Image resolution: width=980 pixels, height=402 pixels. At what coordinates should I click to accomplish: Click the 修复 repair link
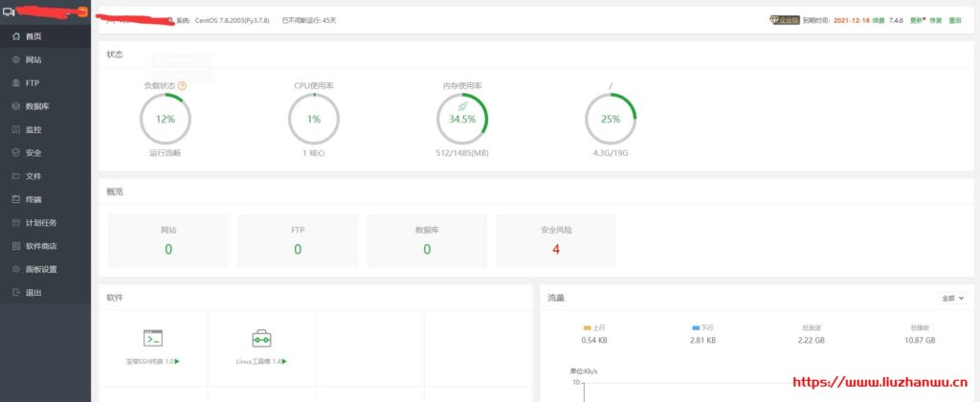click(935, 19)
